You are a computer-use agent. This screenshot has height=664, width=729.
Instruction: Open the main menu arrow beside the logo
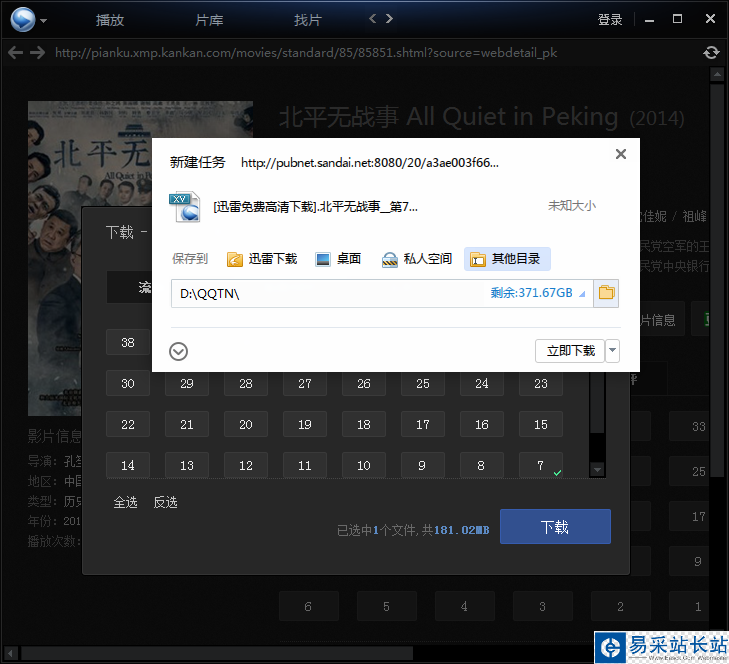coord(43,20)
